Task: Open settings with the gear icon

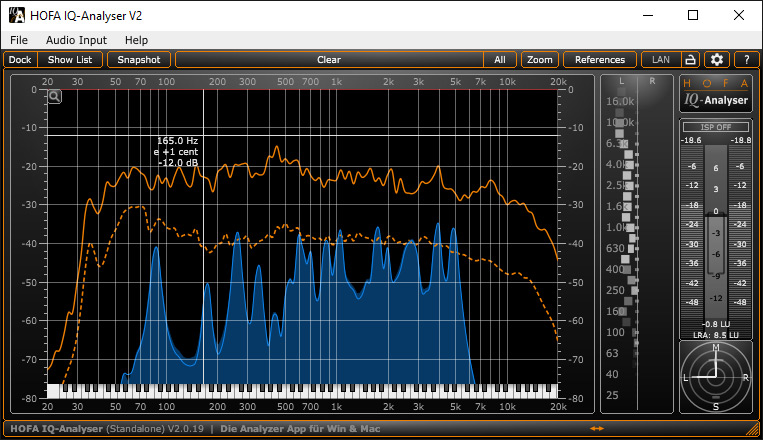Action: (x=716, y=60)
